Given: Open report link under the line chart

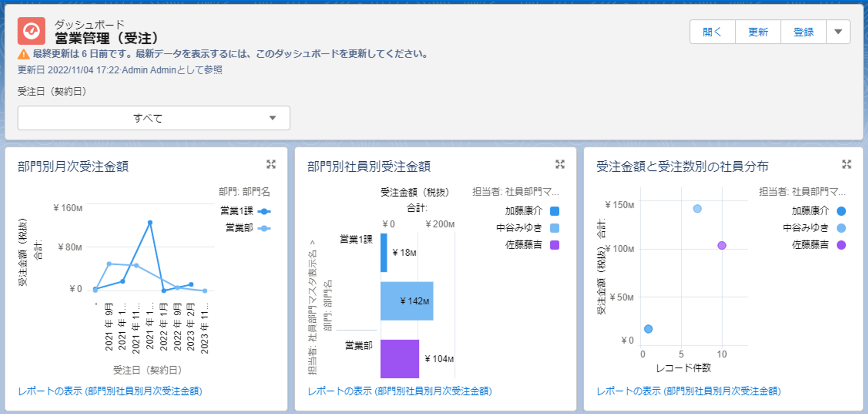Looking at the screenshot, I should point(110,391).
